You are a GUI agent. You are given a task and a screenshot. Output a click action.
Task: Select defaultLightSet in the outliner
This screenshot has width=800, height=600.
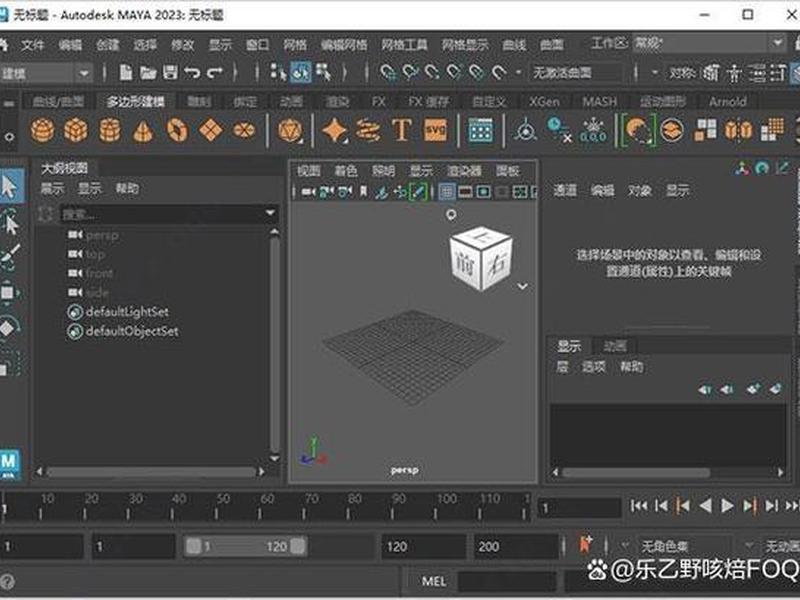click(127, 312)
